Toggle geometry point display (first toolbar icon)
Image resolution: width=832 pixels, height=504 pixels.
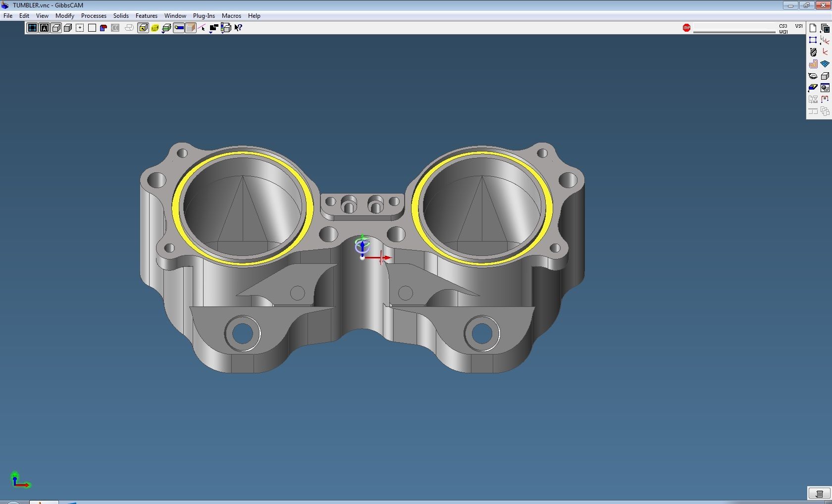coord(32,28)
